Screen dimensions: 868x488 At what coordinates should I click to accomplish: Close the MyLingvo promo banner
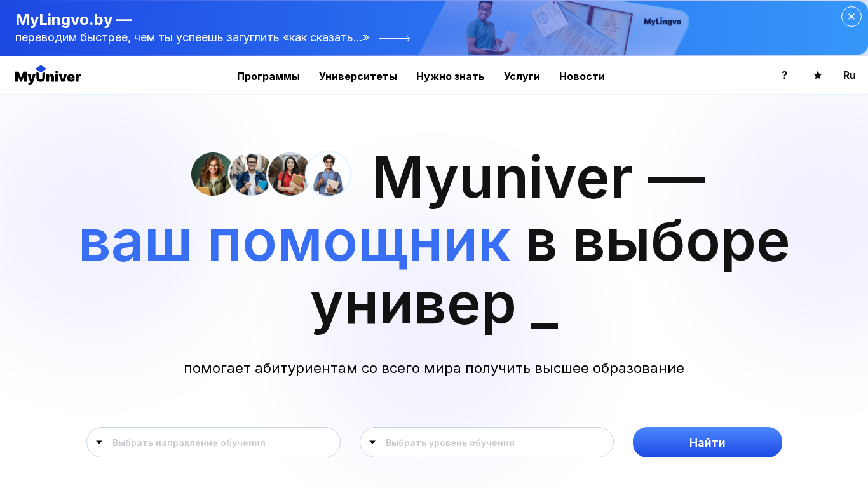tap(851, 17)
